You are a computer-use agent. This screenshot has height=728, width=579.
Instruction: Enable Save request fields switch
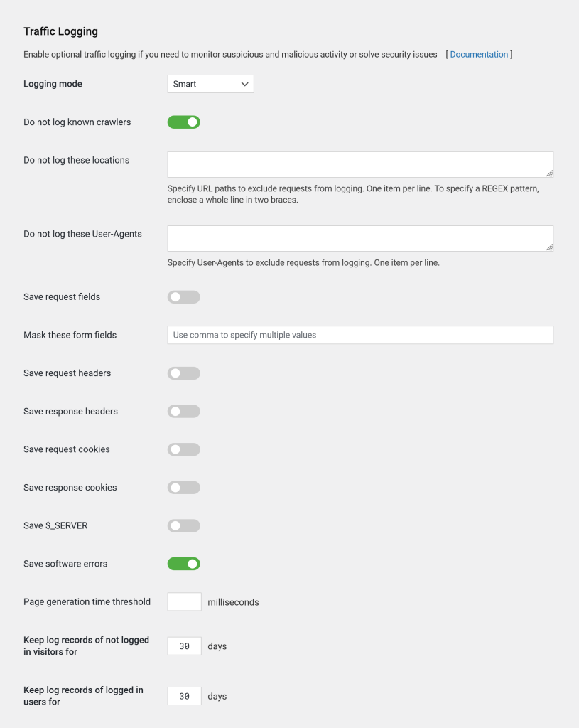pos(184,297)
